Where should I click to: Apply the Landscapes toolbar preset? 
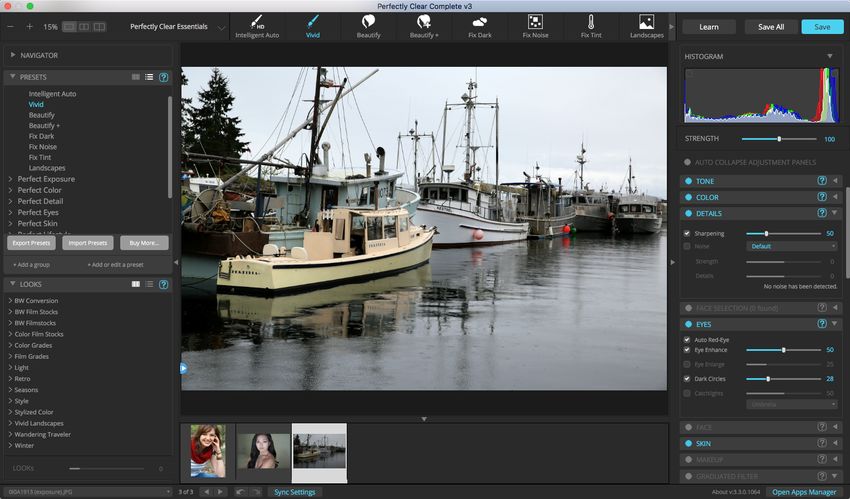click(x=647, y=27)
